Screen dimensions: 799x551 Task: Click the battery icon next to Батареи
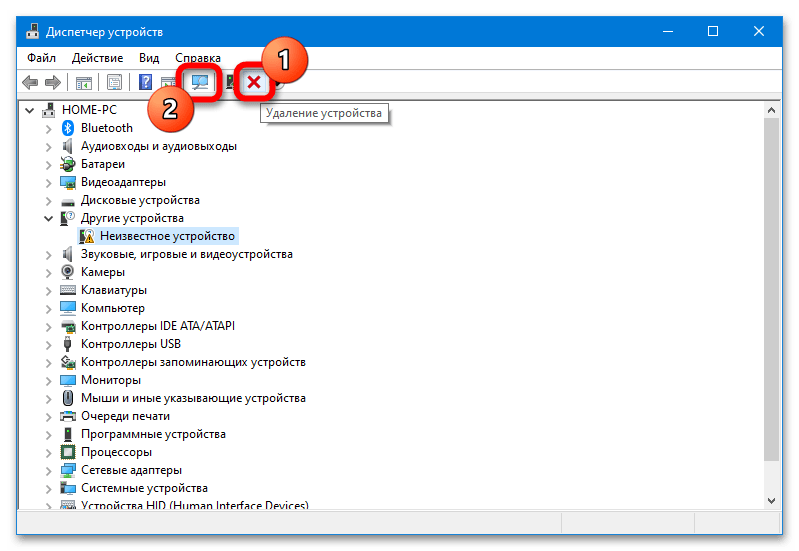coord(67,164)
